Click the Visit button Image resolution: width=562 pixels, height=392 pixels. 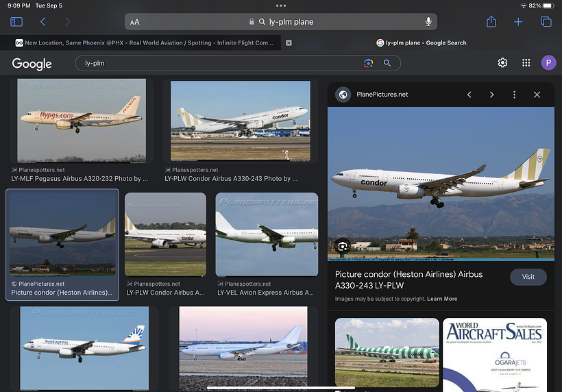click(528, 277)
